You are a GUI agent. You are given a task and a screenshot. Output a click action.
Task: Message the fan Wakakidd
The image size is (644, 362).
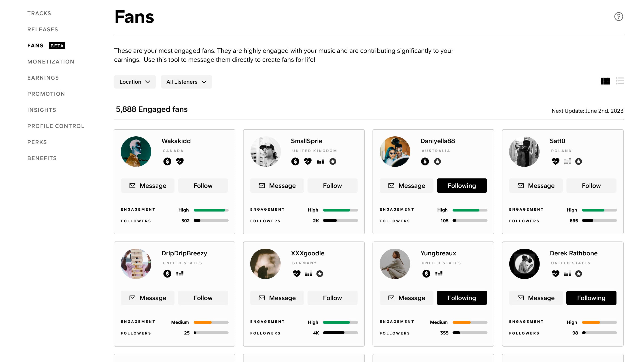click(147, 186)
